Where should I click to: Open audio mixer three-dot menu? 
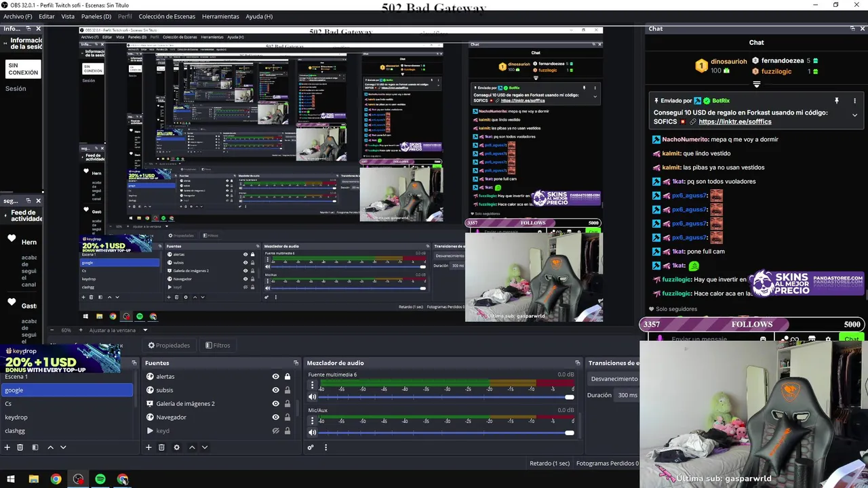[325, 447]
